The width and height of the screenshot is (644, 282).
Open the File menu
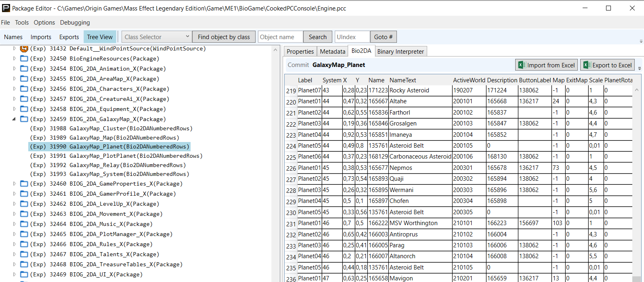[x=6, y=23]
